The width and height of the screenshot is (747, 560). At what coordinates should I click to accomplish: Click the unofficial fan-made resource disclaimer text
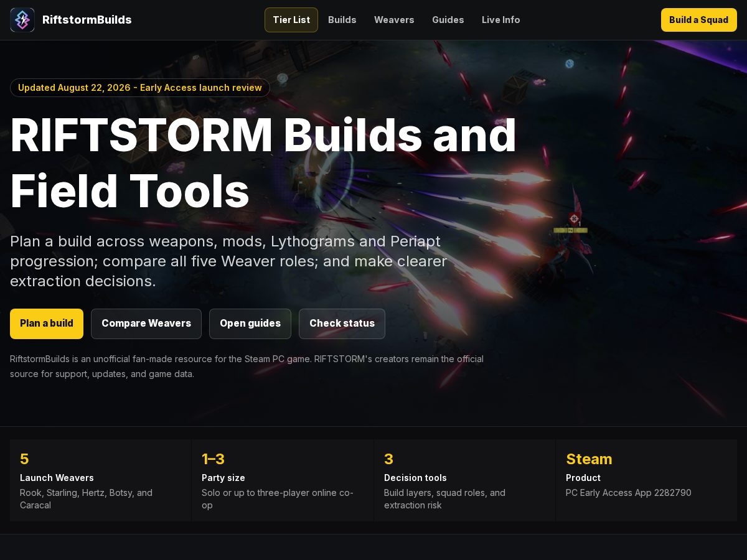pyautogui.click(x=247, y=366)
